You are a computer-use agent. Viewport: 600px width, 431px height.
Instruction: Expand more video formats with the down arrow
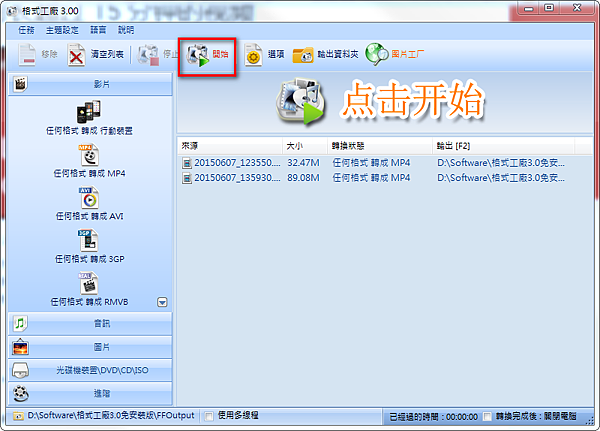coord(162,302)
